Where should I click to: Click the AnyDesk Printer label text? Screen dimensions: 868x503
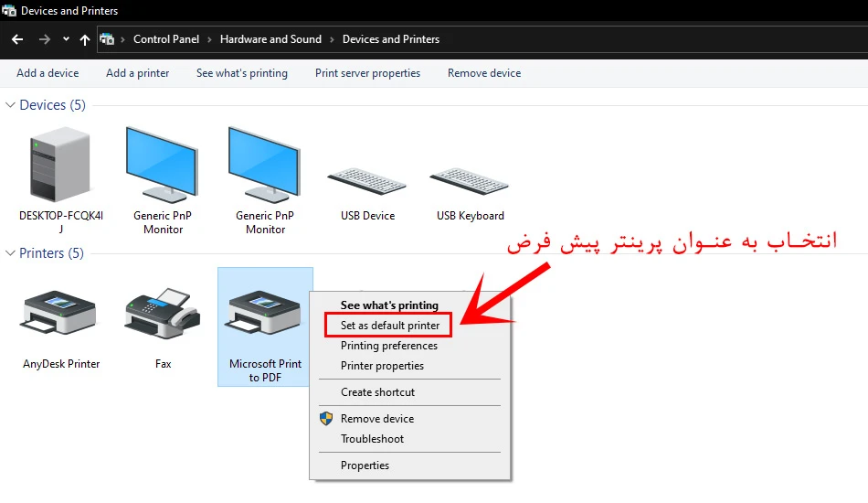pyautogui.click(x=61, y=364)
